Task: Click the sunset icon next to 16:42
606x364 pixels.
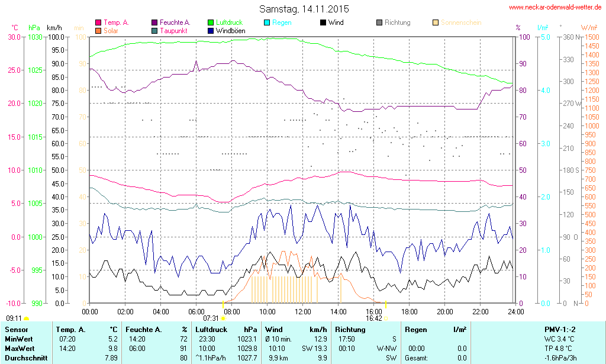Action: (386, 318)
